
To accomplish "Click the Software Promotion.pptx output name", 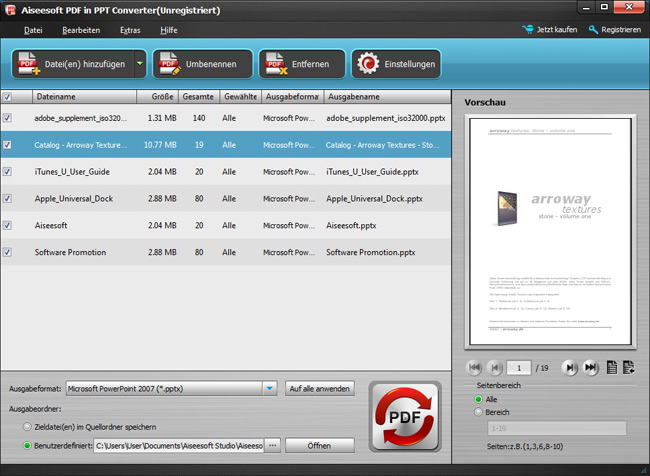I will (371, 252).
